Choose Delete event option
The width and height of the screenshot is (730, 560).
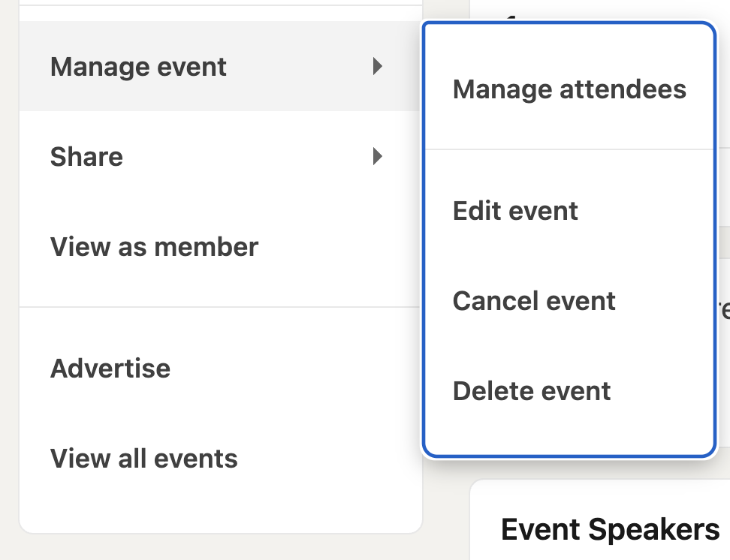(x=532, y=391)
